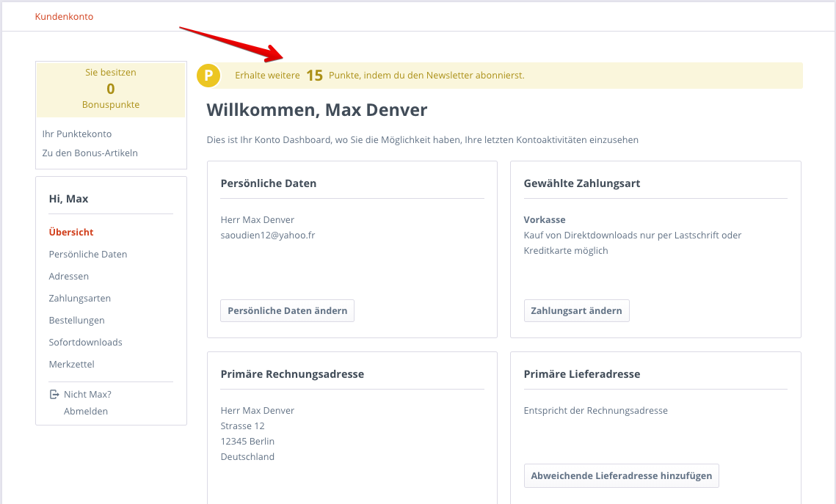
Task: Click the newsletter bonus points banner
Action: coord(500,75)
